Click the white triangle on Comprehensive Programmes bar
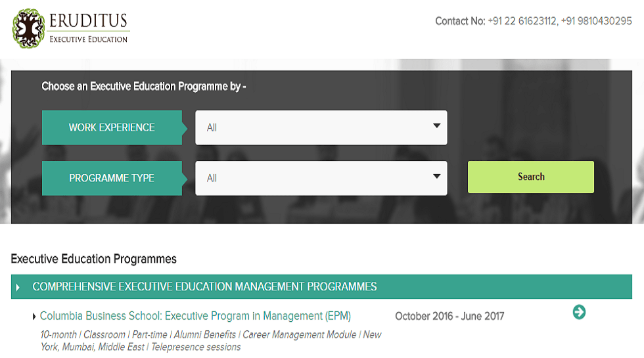The width and height of the screenshot is (644, 358). pyautogui.click(x=18, y=287)
